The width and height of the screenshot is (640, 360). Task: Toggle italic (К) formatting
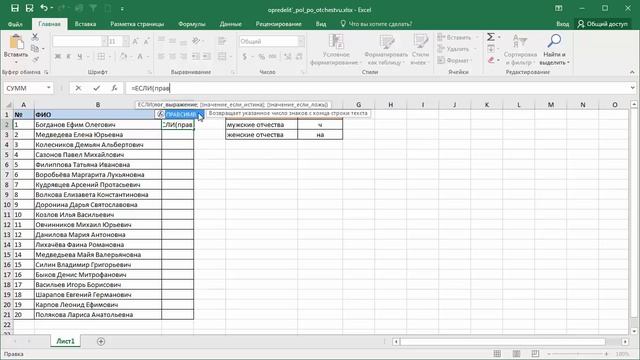coord(69,56)
